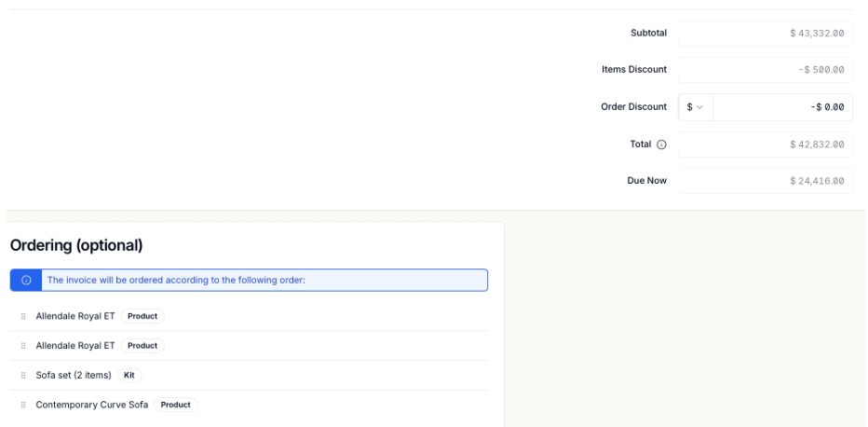Select the Due Now value $ 24,416.00
Image resolution: width=868 pixels, height=427 pixels.
(x=817, y=181)
